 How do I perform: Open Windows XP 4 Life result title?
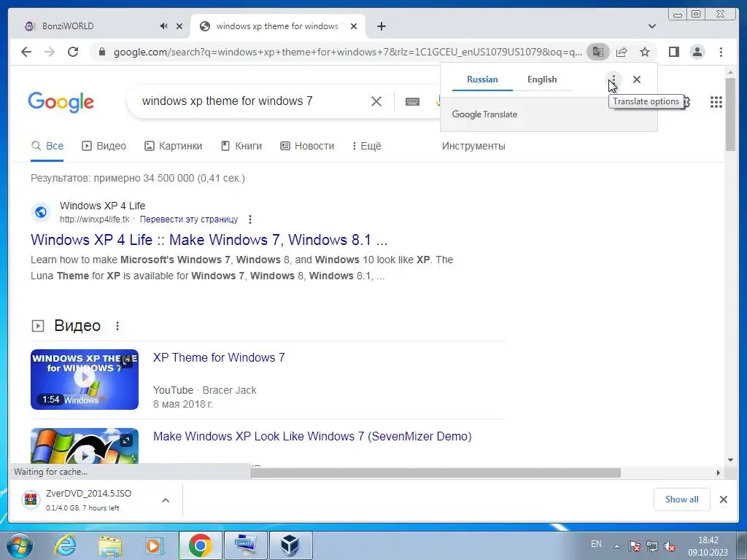click(x=209, y=240)
